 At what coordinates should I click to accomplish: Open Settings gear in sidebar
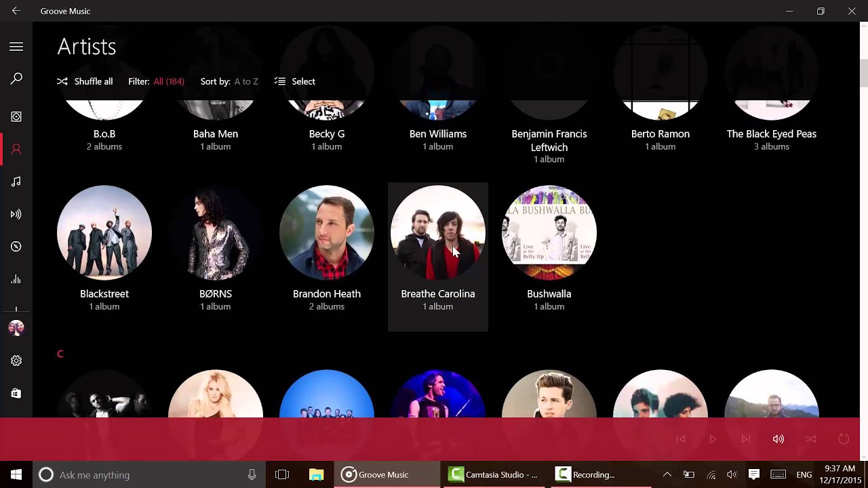(16, 361)
